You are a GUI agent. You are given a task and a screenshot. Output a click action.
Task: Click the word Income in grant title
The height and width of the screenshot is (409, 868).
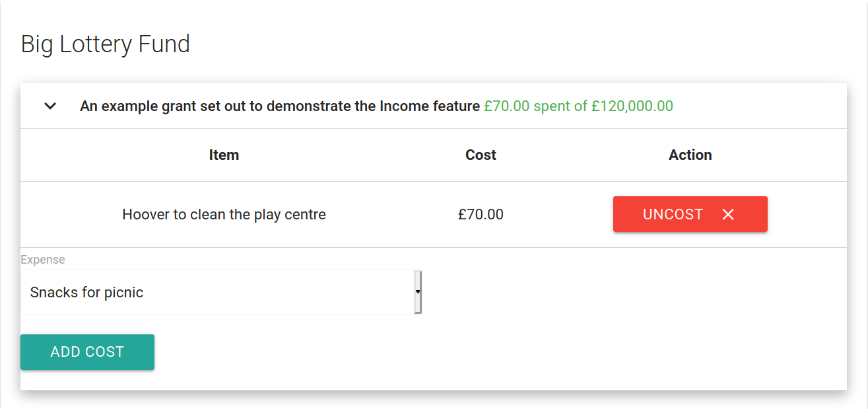coord(403,106)
